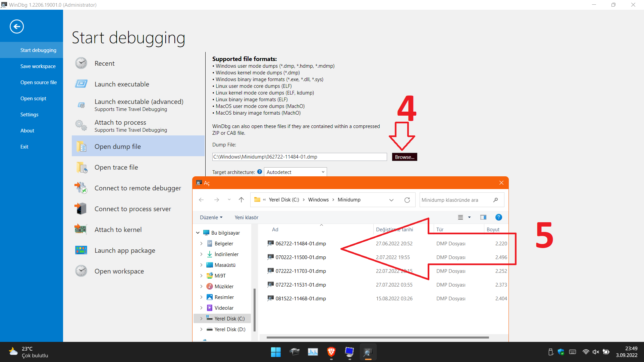Viewport: 644px width, 362px height.
Task: Click the search magnifier icon
Action: click(495, 200)
